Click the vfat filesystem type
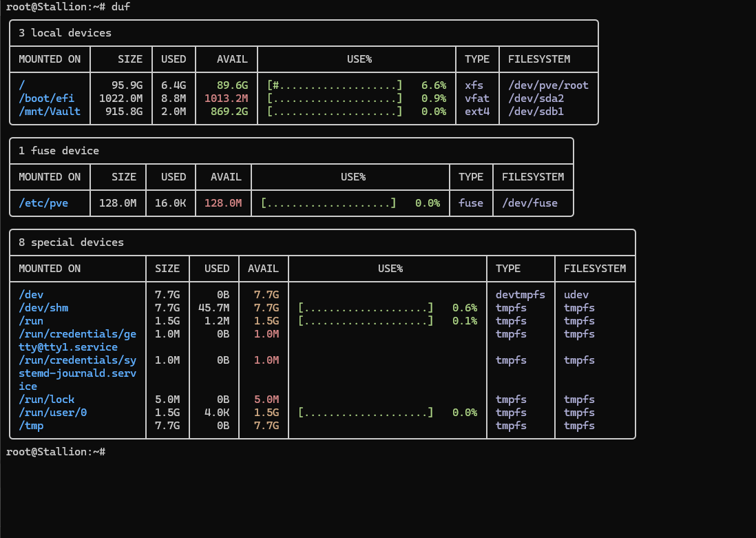756x538 pixels. tap(477, 99)
